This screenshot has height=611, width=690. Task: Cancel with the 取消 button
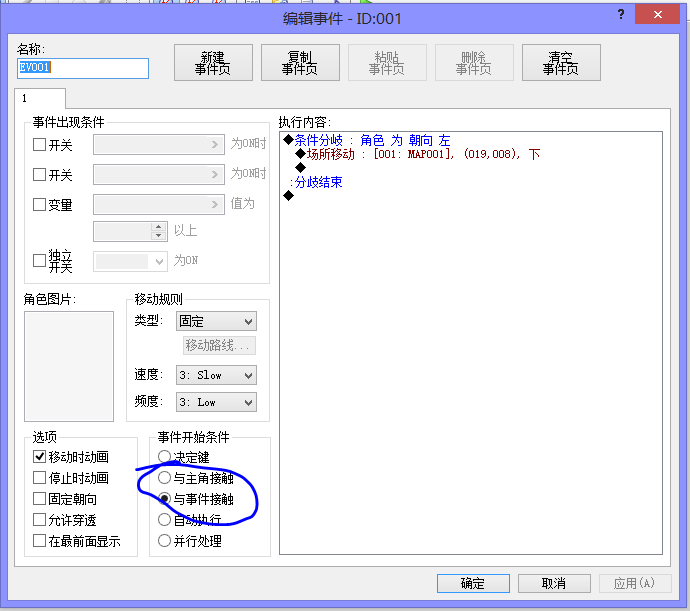click(554, 583)
